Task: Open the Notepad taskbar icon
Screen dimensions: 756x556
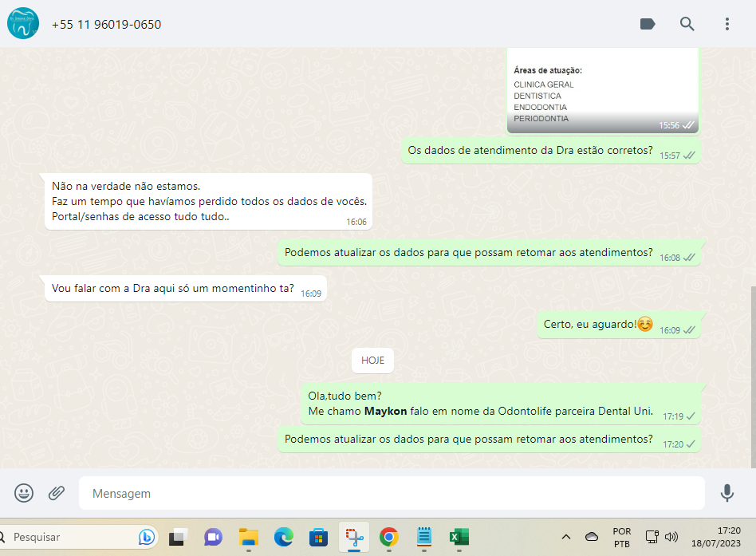Action: (x=423, y=537)
